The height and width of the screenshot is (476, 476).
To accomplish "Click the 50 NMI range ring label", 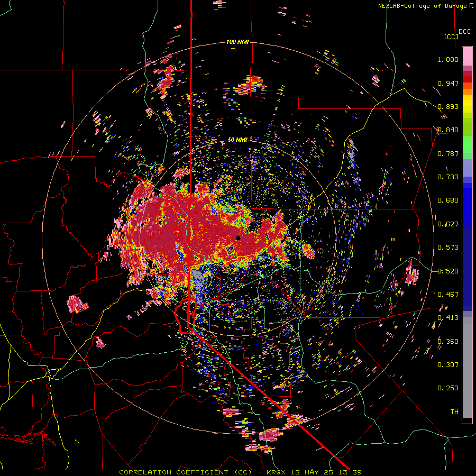I will click(237, 140).
